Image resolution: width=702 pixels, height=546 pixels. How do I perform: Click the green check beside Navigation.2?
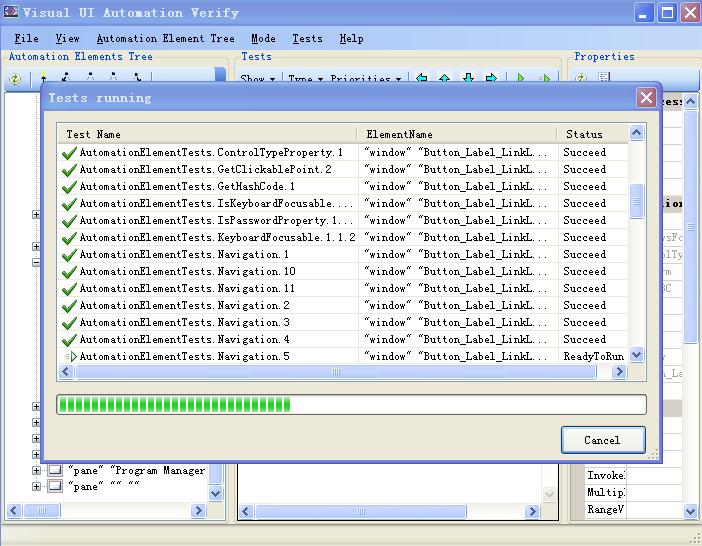pyautogui.click(x=69, y=306)
